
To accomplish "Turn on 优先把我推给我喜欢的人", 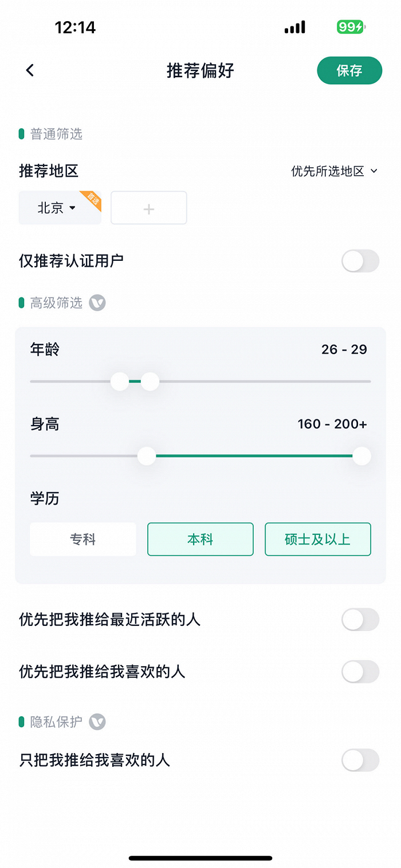I will coord(360,672).
